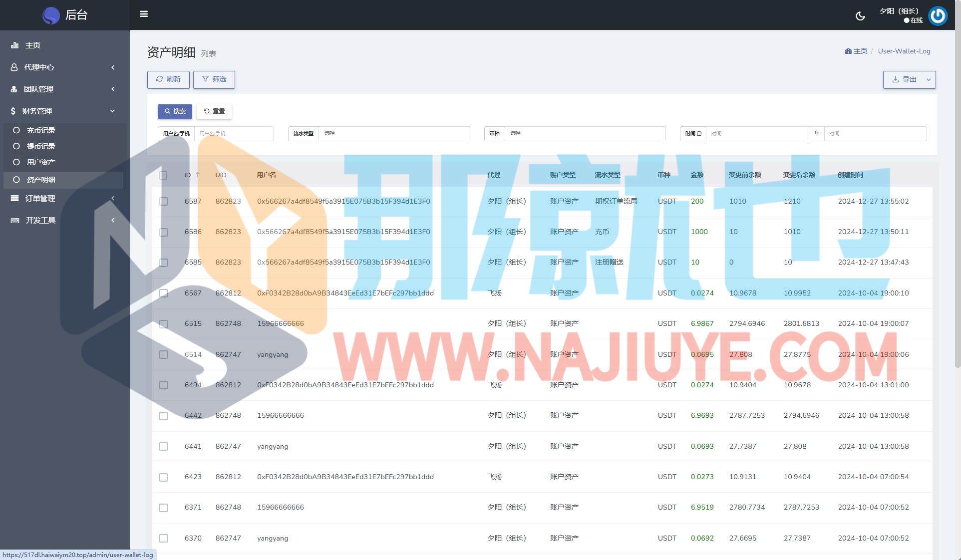Open the 导出 dropdown arrow

pyautogui.click(x=929, y=79)
